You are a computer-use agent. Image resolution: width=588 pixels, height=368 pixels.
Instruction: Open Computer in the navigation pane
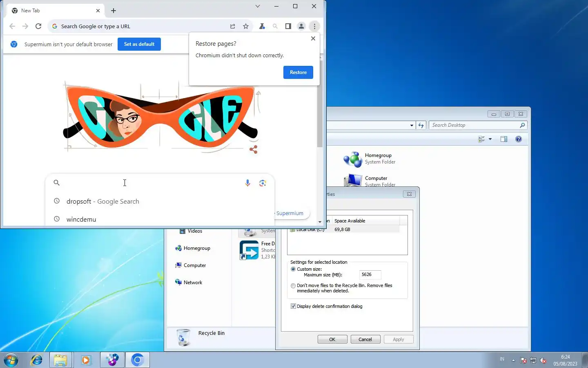coord(191,265)
